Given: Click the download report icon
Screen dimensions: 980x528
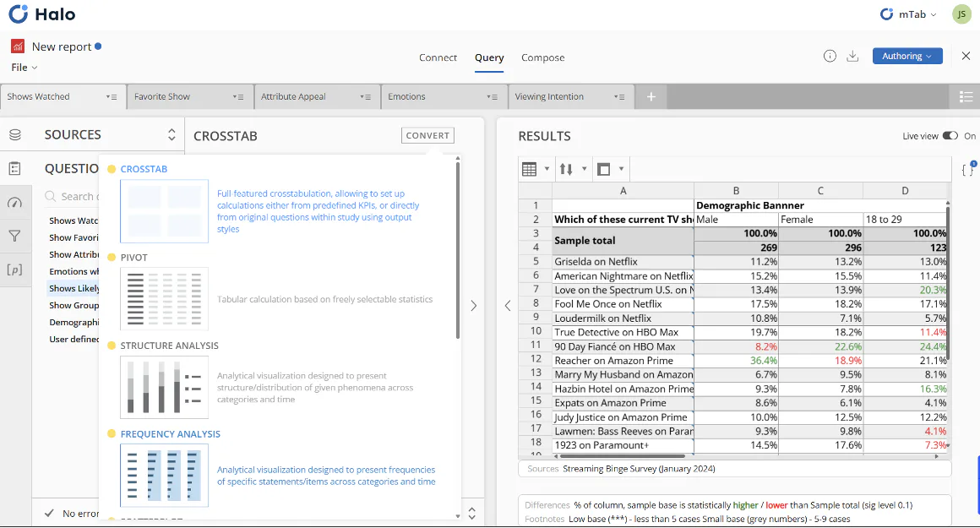Looking at the screenshot, I should (x=852, y=57).
